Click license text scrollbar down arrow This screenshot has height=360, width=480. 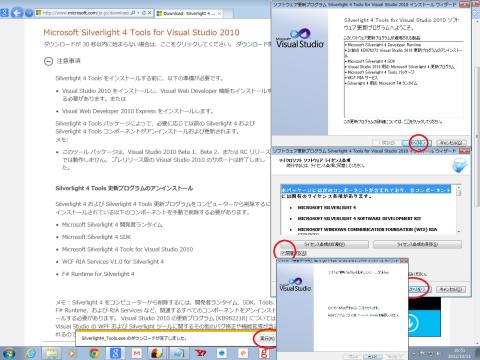coord(459,231)
